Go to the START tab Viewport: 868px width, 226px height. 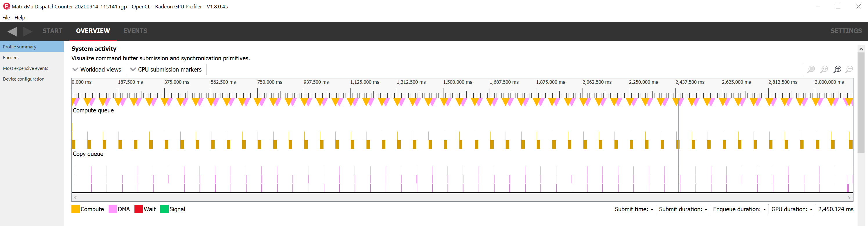click(x=52, y=31)
